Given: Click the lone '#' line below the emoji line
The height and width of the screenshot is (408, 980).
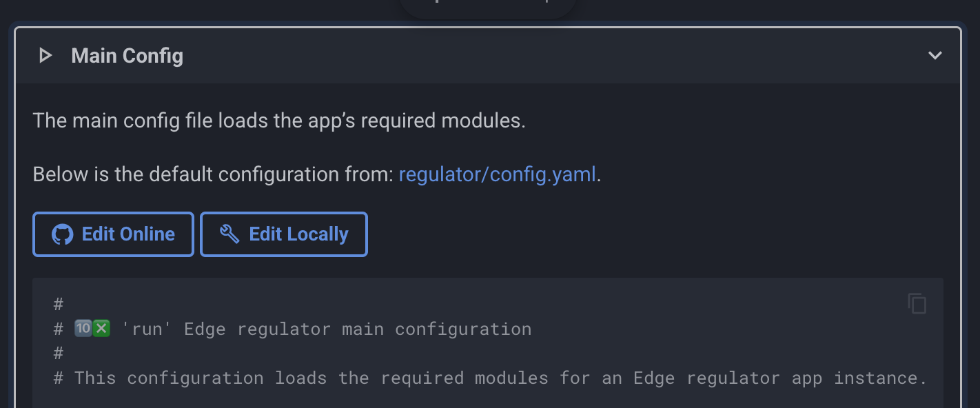Looking at the screenshot, I should (x=59, y=354).
